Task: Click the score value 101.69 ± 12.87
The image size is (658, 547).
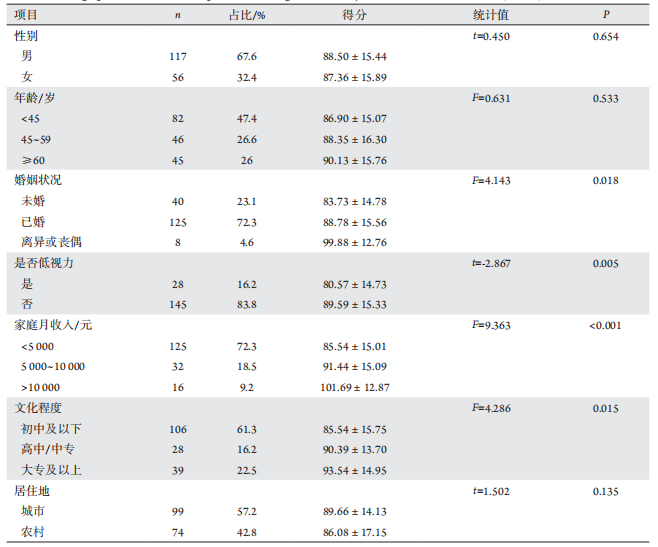Action: pyautogui.click(x=355, y=387)
